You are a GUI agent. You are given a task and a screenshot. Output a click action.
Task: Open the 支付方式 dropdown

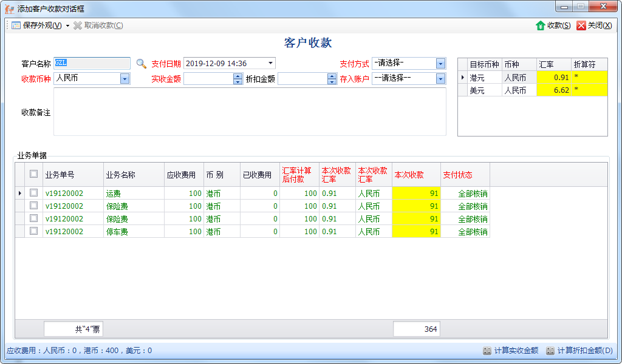(x=440, y=63)
